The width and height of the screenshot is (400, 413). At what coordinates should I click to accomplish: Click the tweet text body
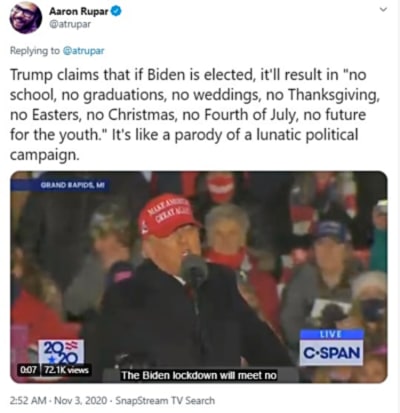pos(195,114)
